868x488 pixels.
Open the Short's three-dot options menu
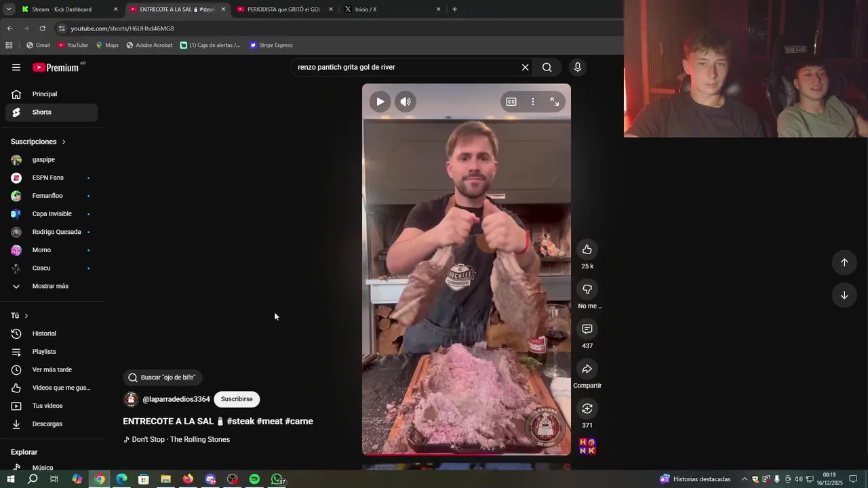tap(533, 102)
